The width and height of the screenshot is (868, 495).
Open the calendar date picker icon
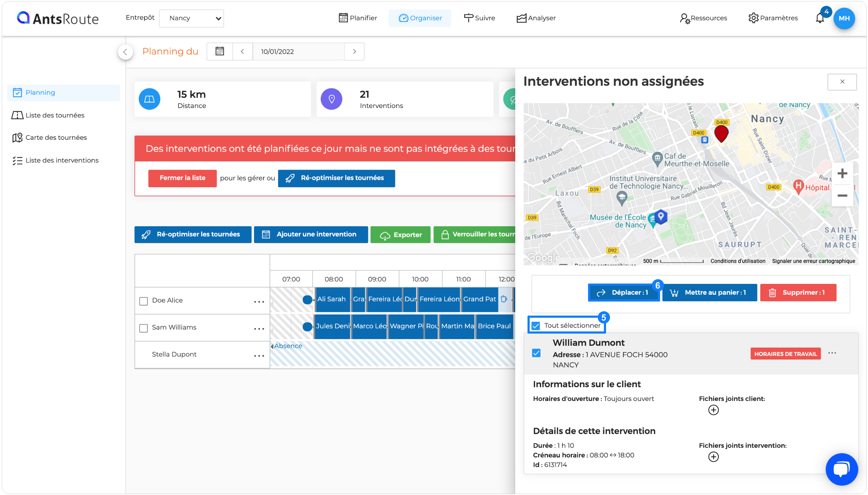pos(219,52)
